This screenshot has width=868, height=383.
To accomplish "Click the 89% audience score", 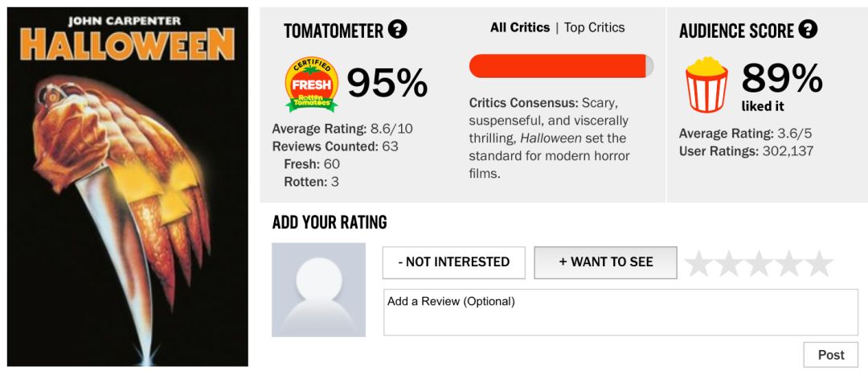I will (781, 79).
